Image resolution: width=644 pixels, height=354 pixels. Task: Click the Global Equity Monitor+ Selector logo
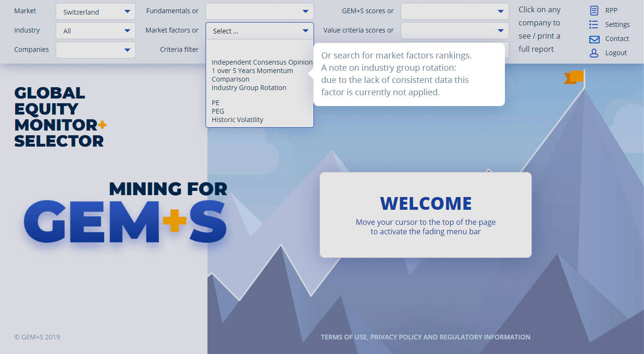(60, 117)
